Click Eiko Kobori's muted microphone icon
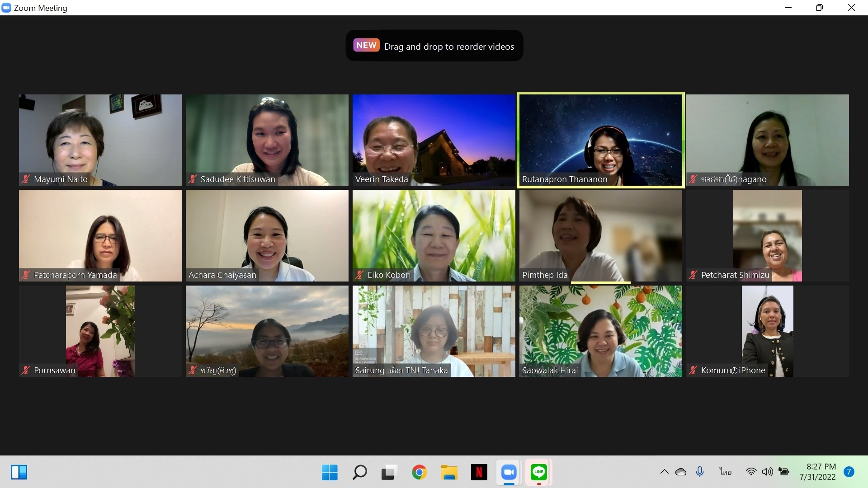 [x=359, y=275]
